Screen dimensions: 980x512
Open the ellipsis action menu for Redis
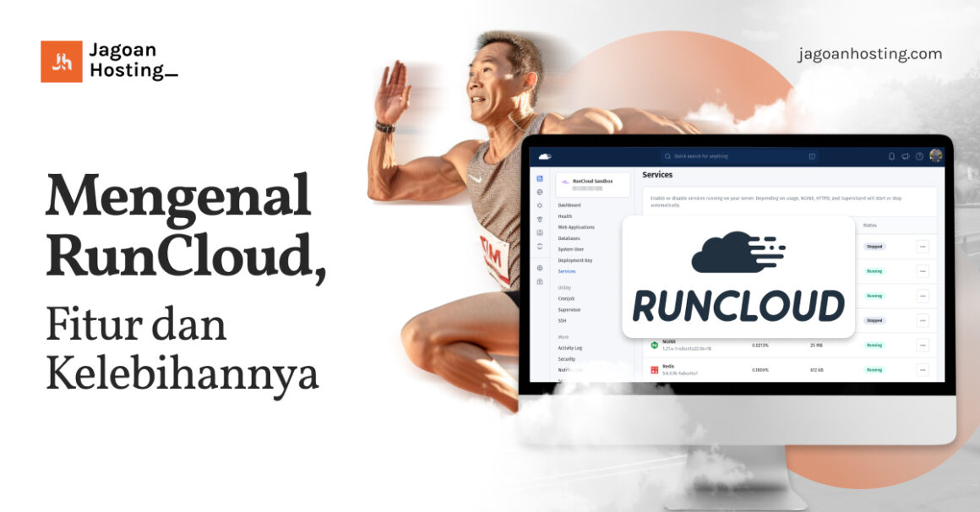pos(922,369)
